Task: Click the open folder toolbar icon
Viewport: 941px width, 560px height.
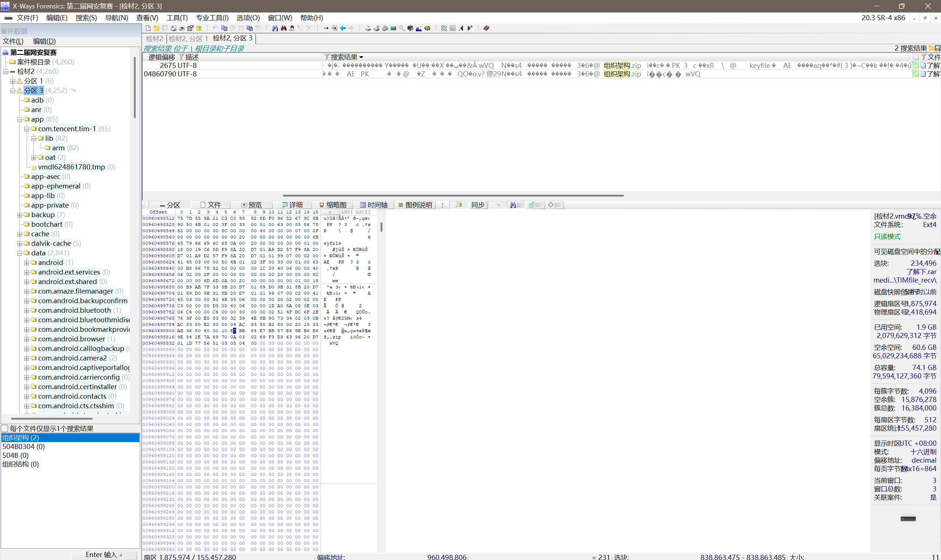Action: coord(156,28)
